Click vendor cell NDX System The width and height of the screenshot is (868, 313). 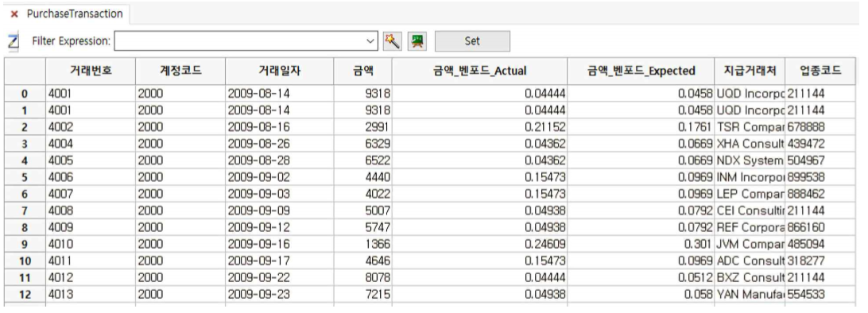[750, 160]
